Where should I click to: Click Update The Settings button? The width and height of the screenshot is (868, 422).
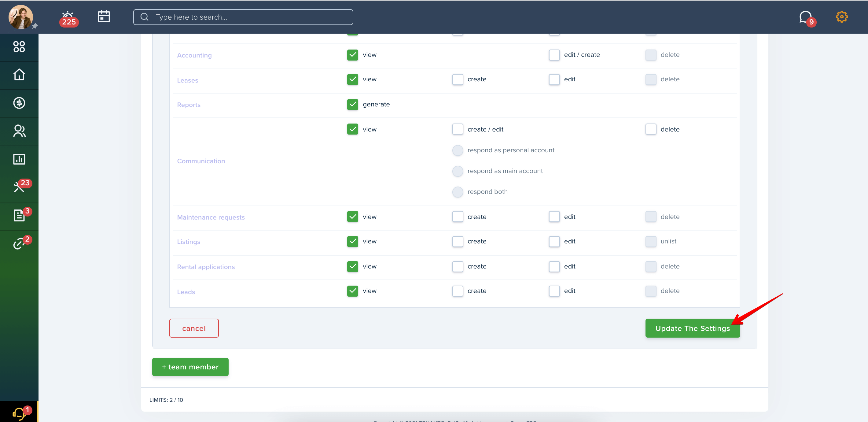693,328
